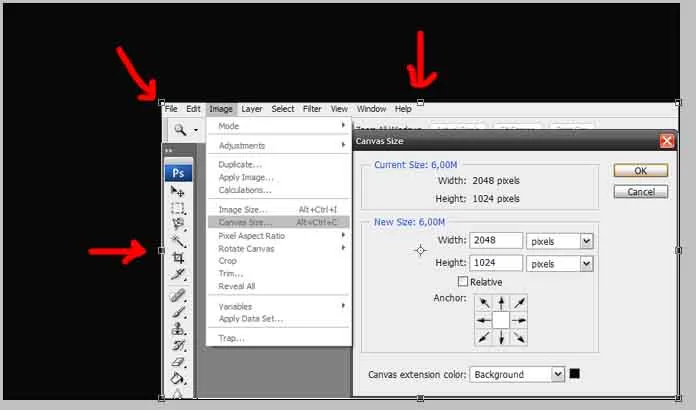The width and height of the screenshot is (696, 410).
Task: Open the File menu
Action: point(171,109)
